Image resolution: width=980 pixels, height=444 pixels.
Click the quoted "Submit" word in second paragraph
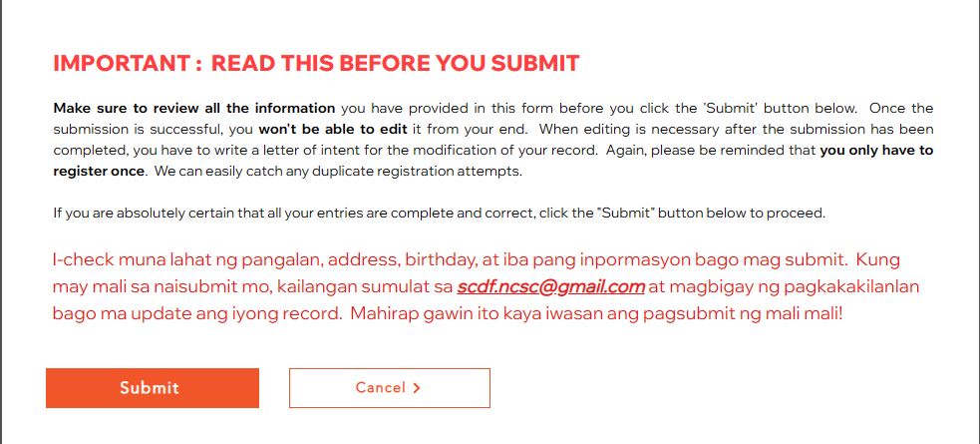625,213
